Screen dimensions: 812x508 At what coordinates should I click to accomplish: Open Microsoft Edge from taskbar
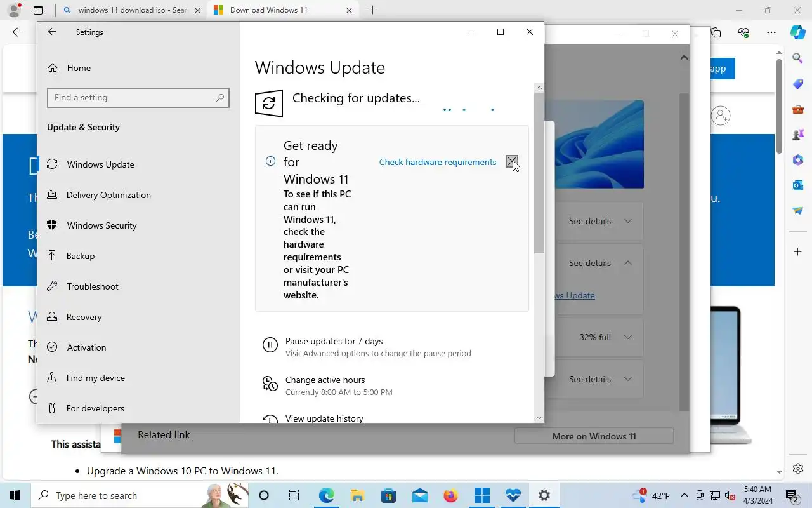pyautogui.click(x=326, y=495)
